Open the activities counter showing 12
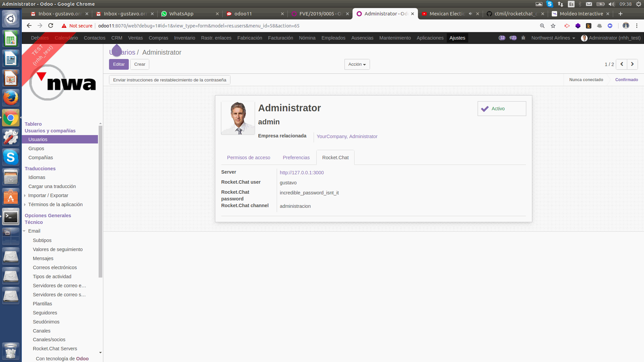 (502, 38)
